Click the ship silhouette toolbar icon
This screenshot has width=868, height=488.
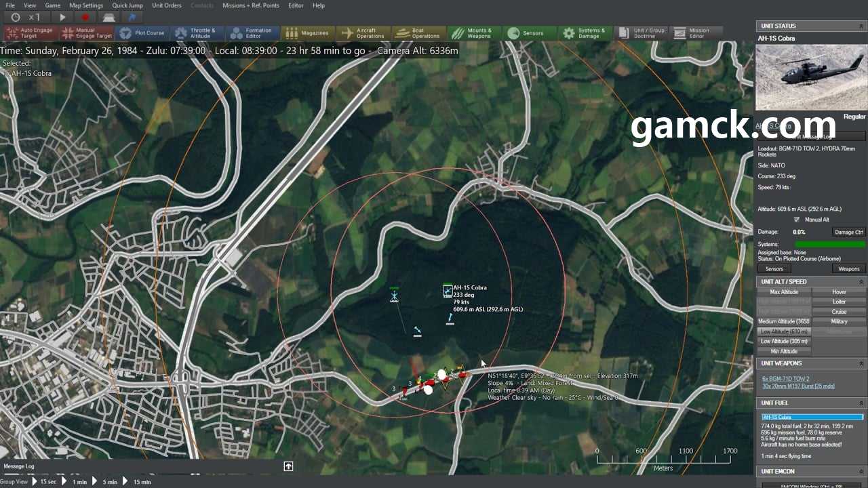tap(108, 17)
